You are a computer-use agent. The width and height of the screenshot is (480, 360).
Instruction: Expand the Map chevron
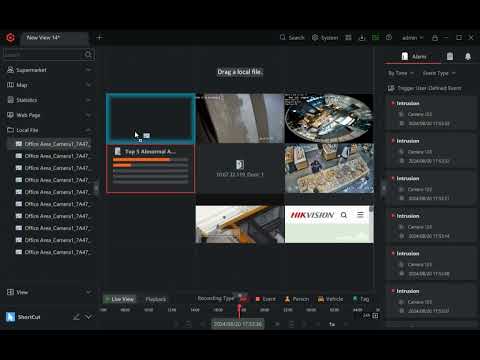[x=88, y=85]
